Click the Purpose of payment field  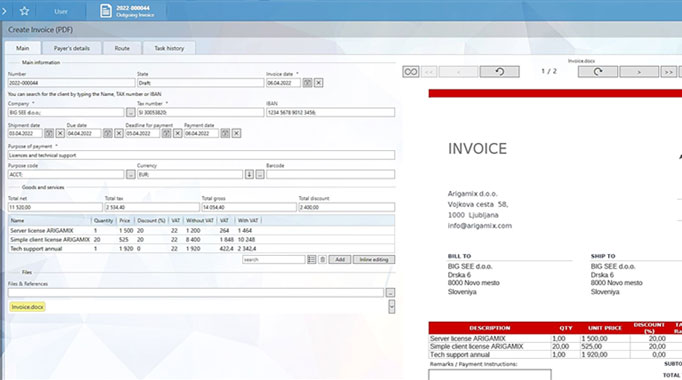pyautogui.click(x=201, y=155)
